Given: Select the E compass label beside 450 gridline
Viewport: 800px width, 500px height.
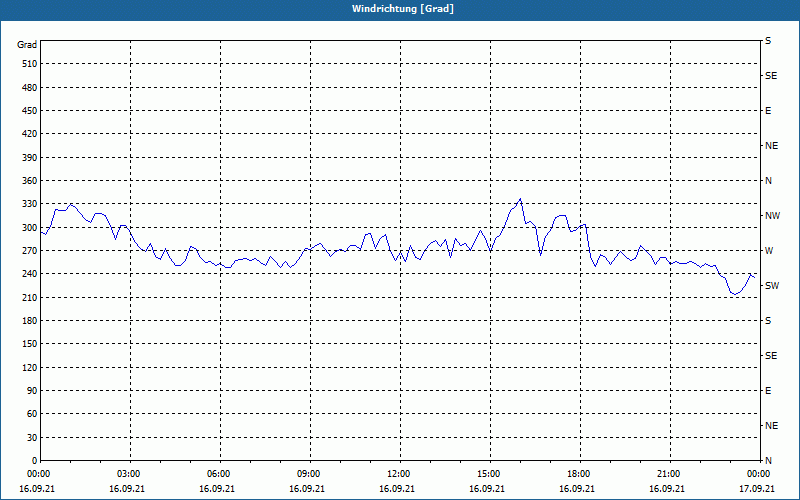Looking at the screenshot, I should [x=768, y=111].
